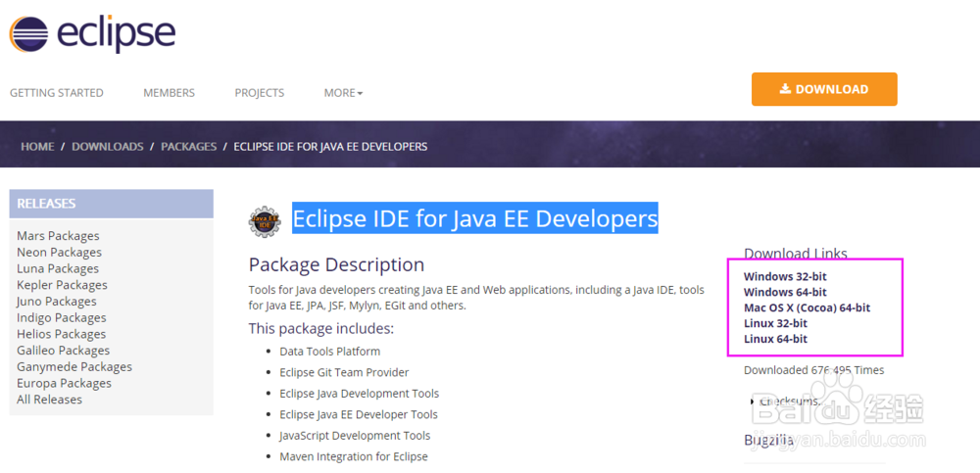
Task: Click the Eclipse Java Development Tools item
Action: pyautogui.click(x=360, y=394)
